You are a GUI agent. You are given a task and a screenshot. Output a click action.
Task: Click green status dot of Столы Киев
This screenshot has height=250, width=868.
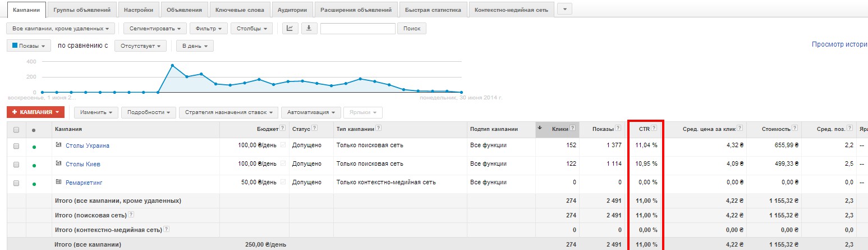tap(34, 165)
